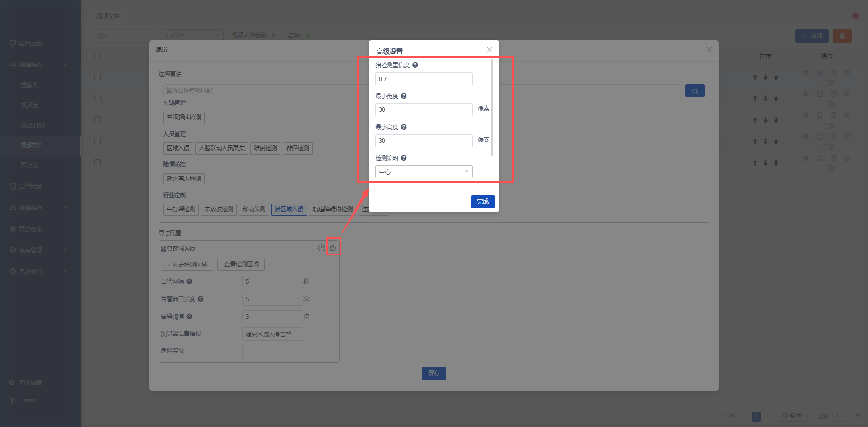Viewport: 868px width, 427px height.
Task: Click 标定检测区域 button
Action: pyautogui.click(x=187, y=265)
